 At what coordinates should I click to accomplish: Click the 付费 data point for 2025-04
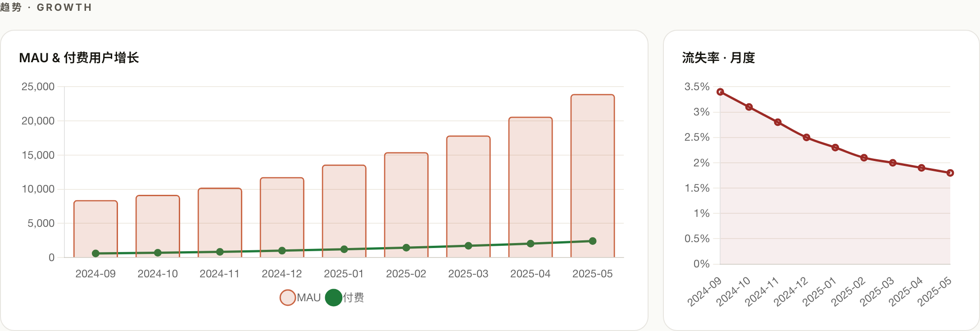pyautogui.click(x=531, y=244)
